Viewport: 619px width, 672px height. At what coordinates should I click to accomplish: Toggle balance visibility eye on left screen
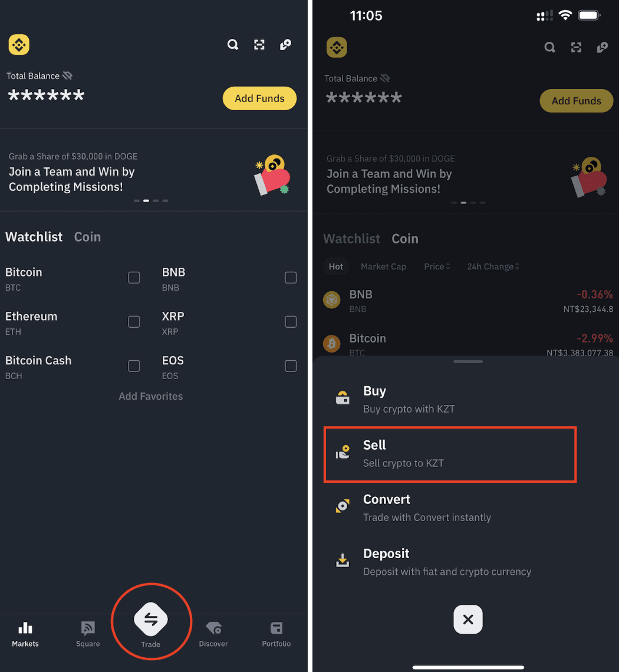tap(67, 76)
